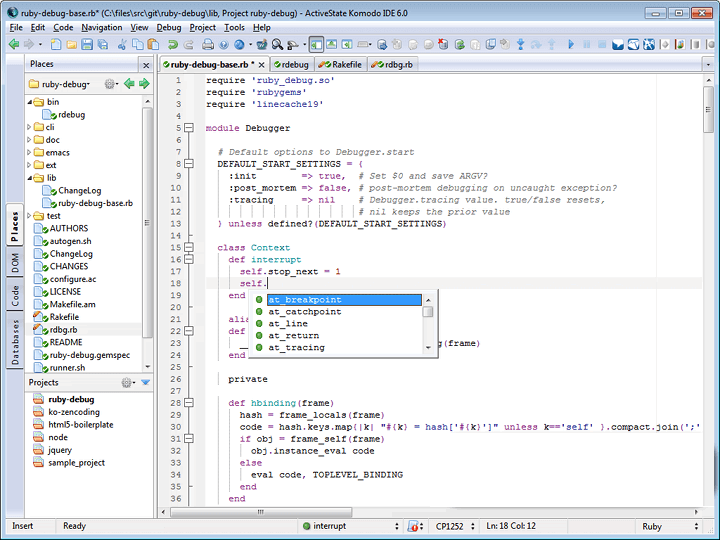Save the current file with the disk icon
The height and width of the screenshot is (540, 720).
(87, 45)
